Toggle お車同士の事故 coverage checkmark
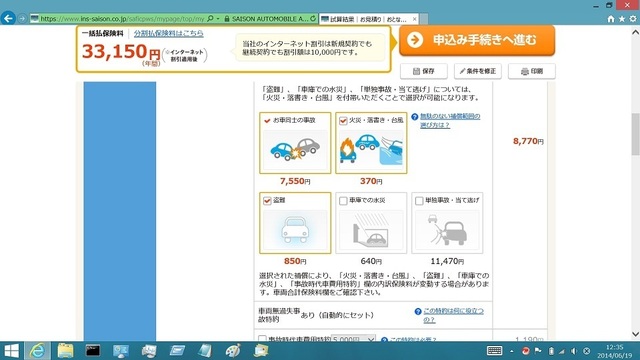 (x=267, y=121)
